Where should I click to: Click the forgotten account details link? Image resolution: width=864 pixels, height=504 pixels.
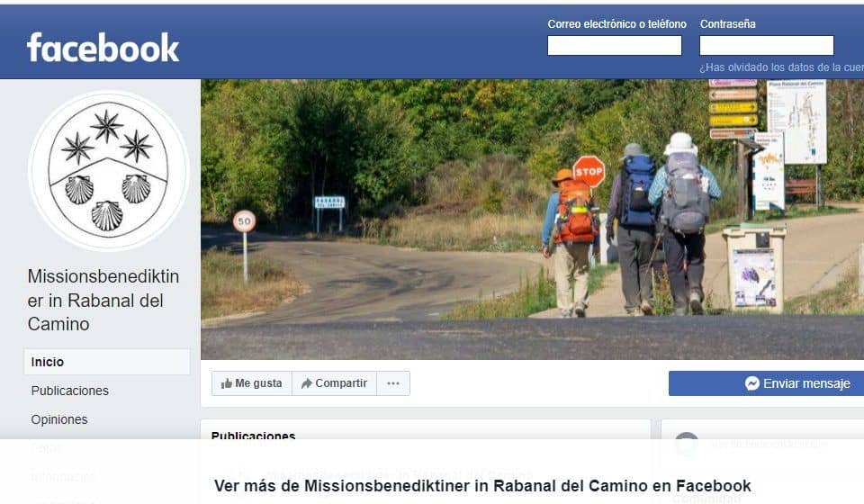point(781,67)
